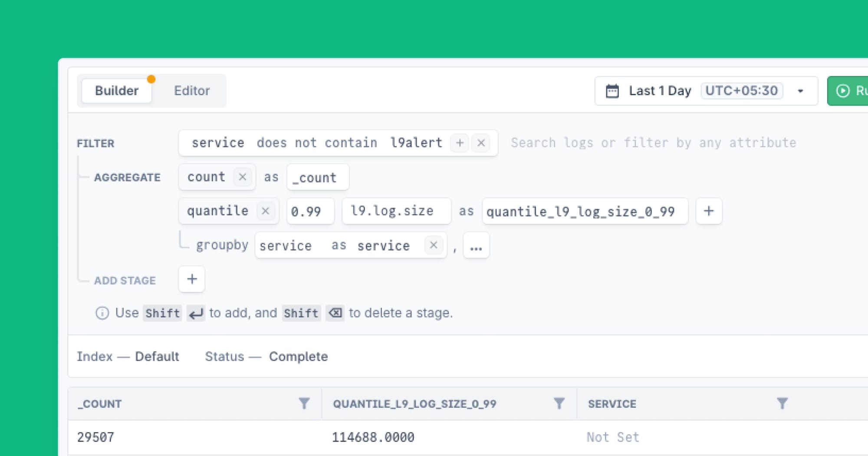This screenshot has width=868, height=456.
Task: Click the info icon next to Shift hint
Action: [x=102, y=313]
